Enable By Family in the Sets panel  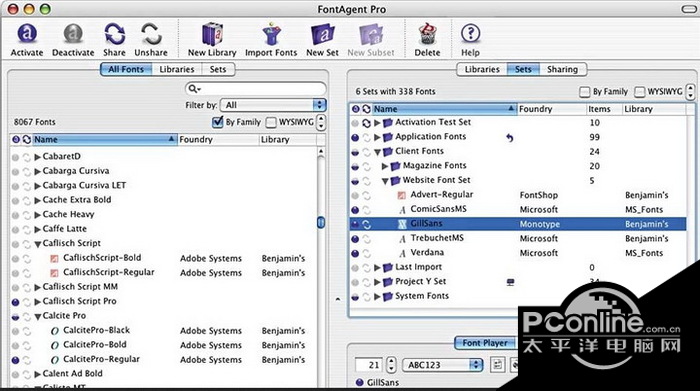tap(584, 92)
